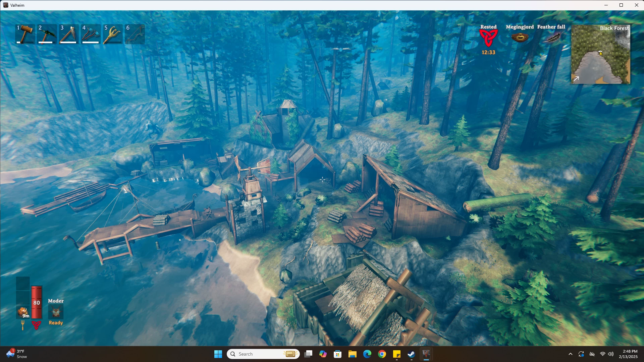Click the red knot icon below the health bar
This screenshot has width=644, height=362.
coord(36,325)
